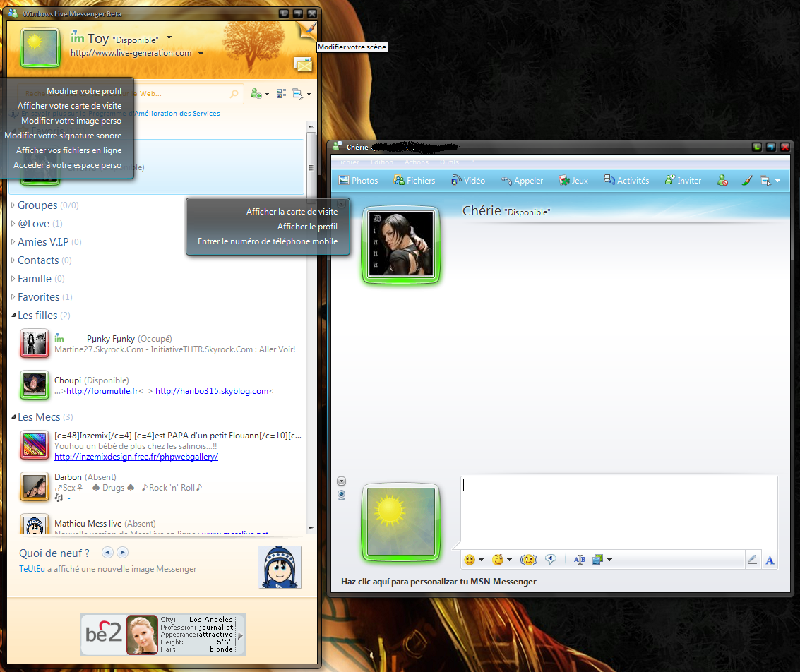Screen dimensions: 800x672
Task: Click Fichiers in chat toolbar
Action: 414,181
